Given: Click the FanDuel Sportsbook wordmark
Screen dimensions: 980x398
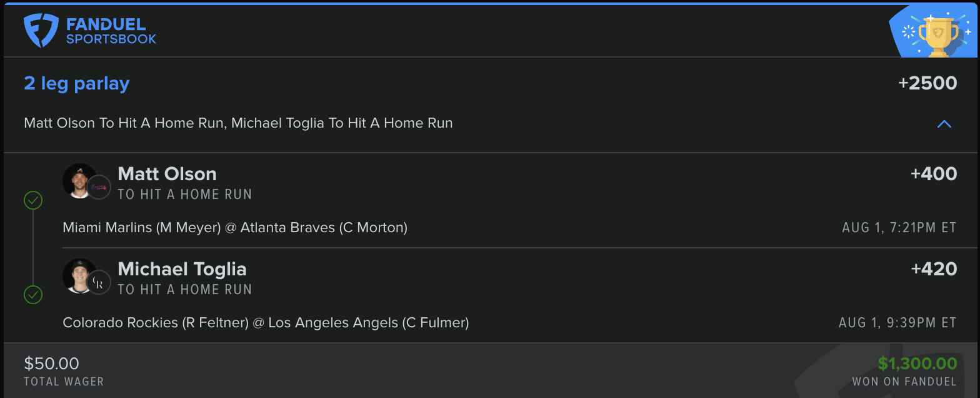Looking at the screenshot, I should (111, 31).
